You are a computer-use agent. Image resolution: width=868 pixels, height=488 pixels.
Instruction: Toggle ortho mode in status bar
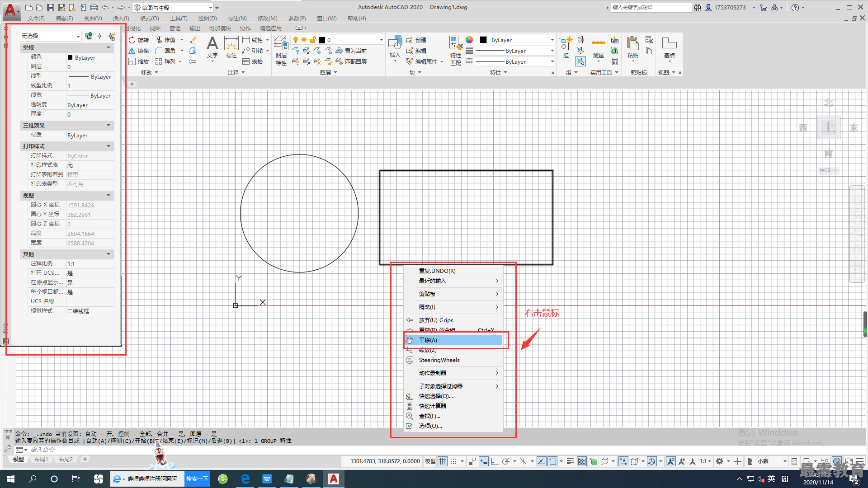495,461
